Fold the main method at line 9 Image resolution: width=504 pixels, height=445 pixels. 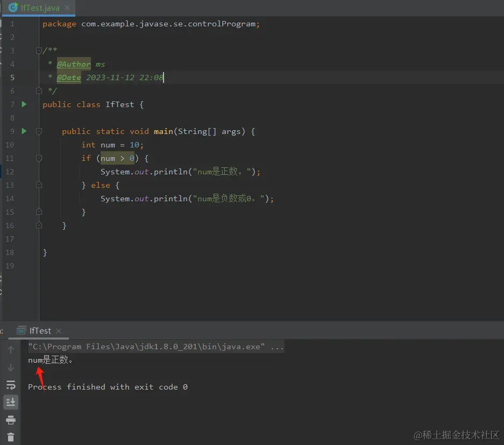(x=39, y=131)
